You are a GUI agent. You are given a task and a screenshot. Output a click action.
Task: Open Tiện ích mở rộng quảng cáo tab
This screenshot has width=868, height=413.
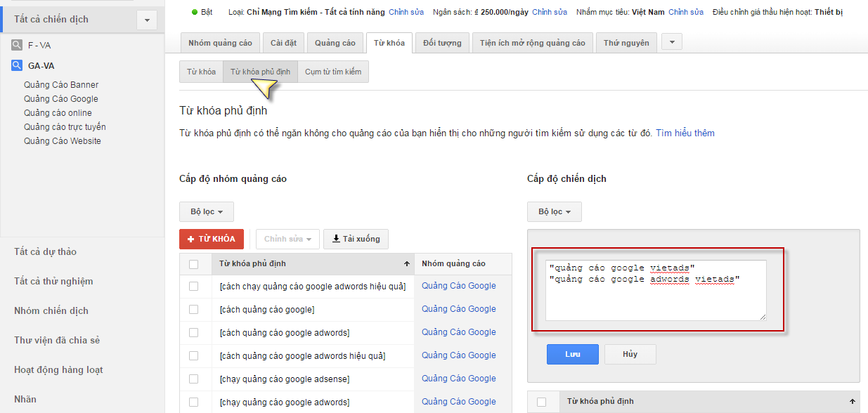point(533,43)
